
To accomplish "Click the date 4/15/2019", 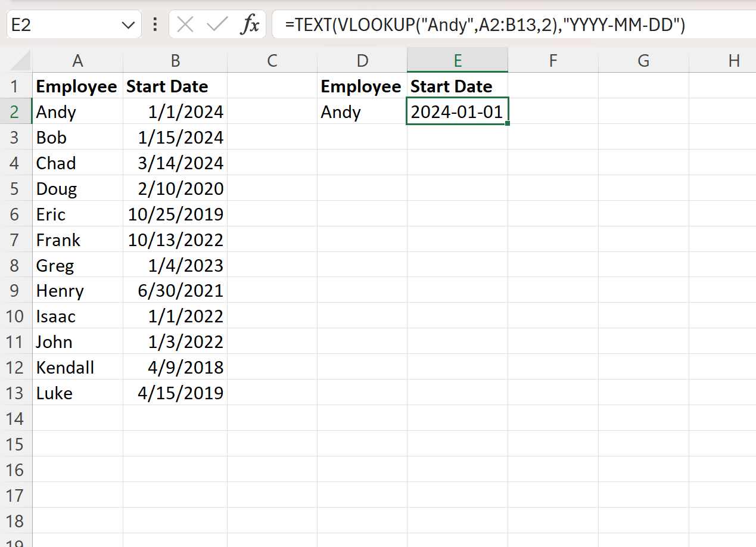I will pyautogui.click(x=175, y=393).
